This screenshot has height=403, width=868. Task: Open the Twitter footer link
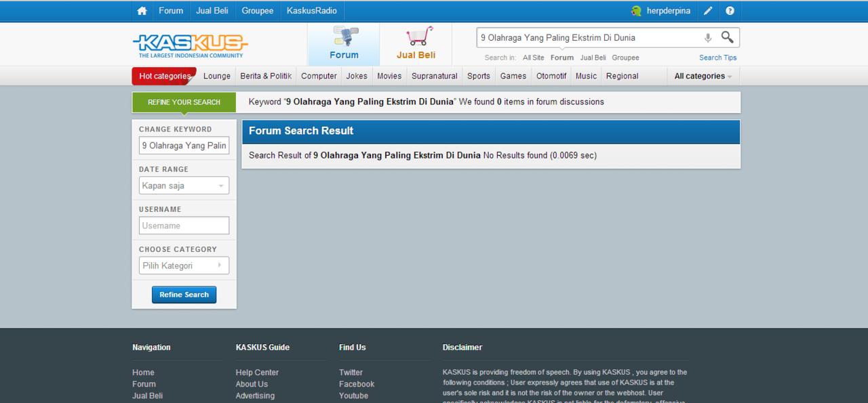tap(351, 373)
